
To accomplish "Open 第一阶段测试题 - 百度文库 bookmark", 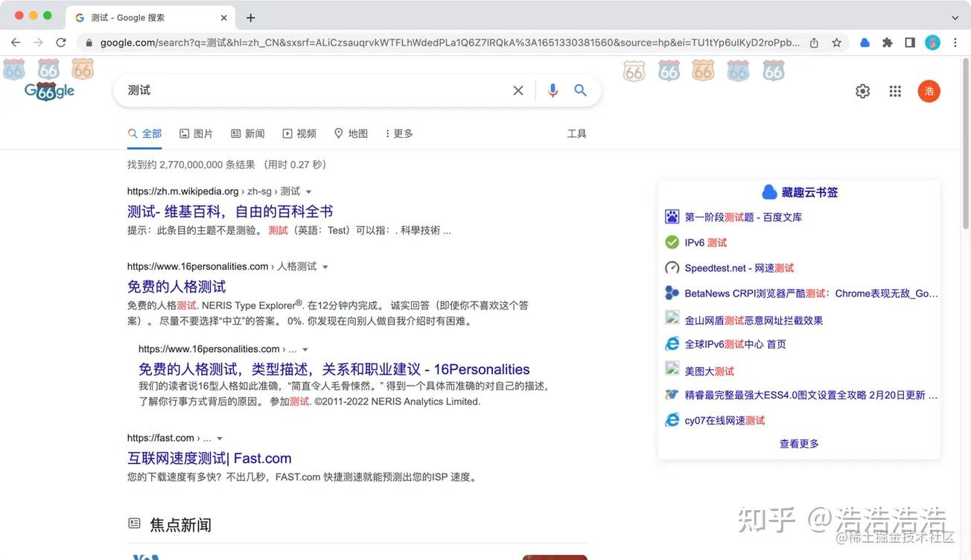I will [x=743, y=217].
